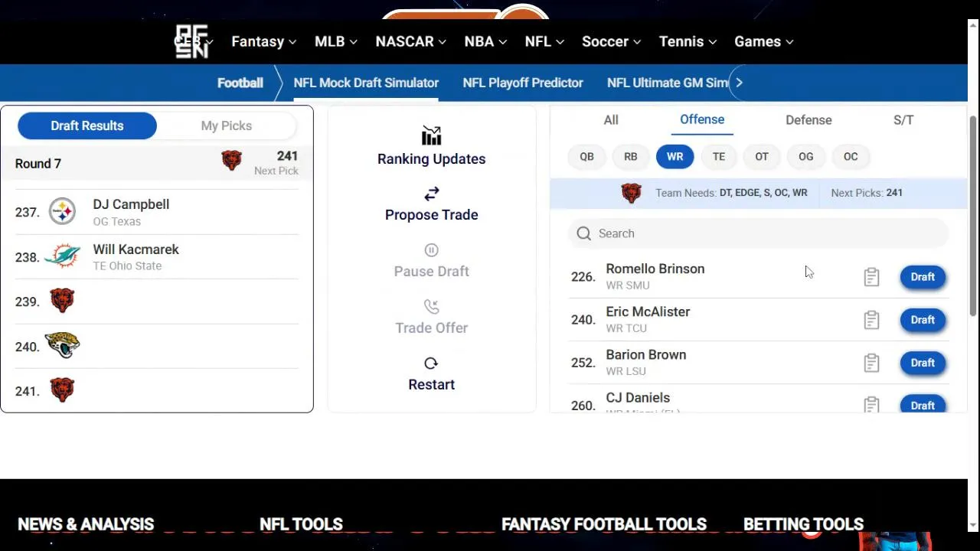Open NFL Mock Draft Simulator link

pyautogui.click(x=366, y=83)
